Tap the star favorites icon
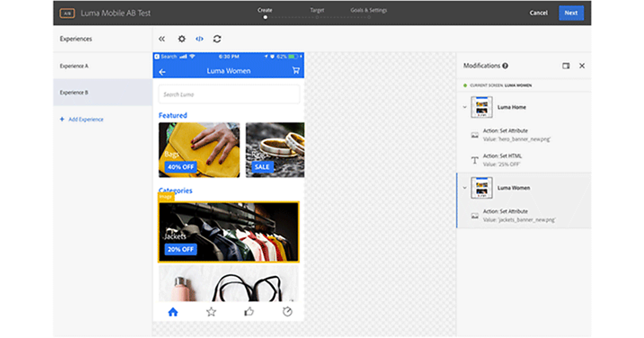Screen dimensions: 644x338 point(211,312)
